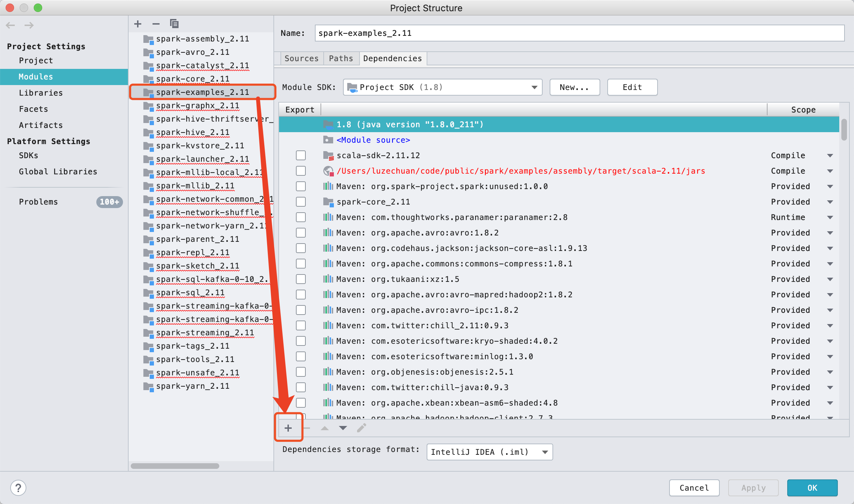Confirm with OK button
Image resolution: width=854 pixels, height=504 pixels.
coord(812,488)
